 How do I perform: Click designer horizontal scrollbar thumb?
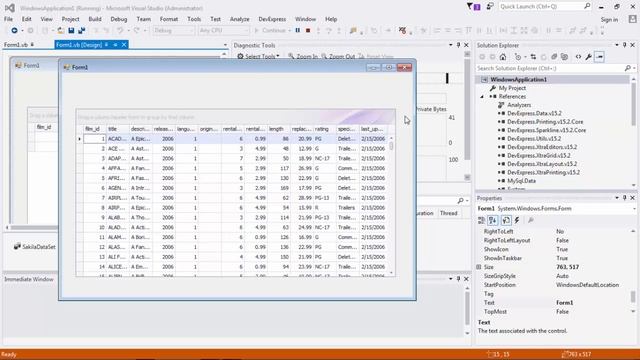pyautogui.click(x=34, y=227)
